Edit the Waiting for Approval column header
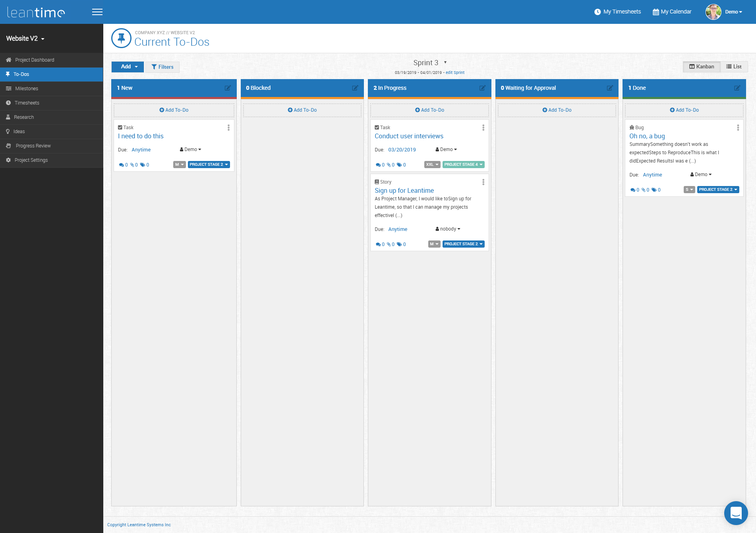The image size is (756, 533). [610, 88]
